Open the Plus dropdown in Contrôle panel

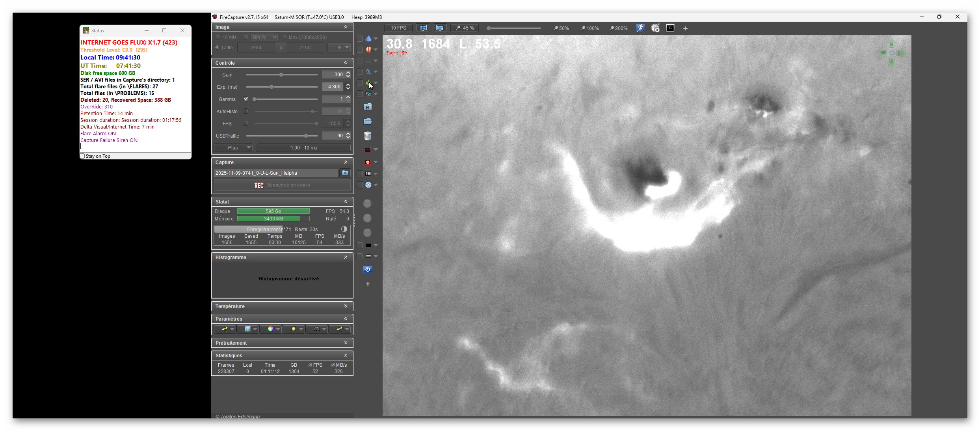pyautogui.click(x=233, y=148)
